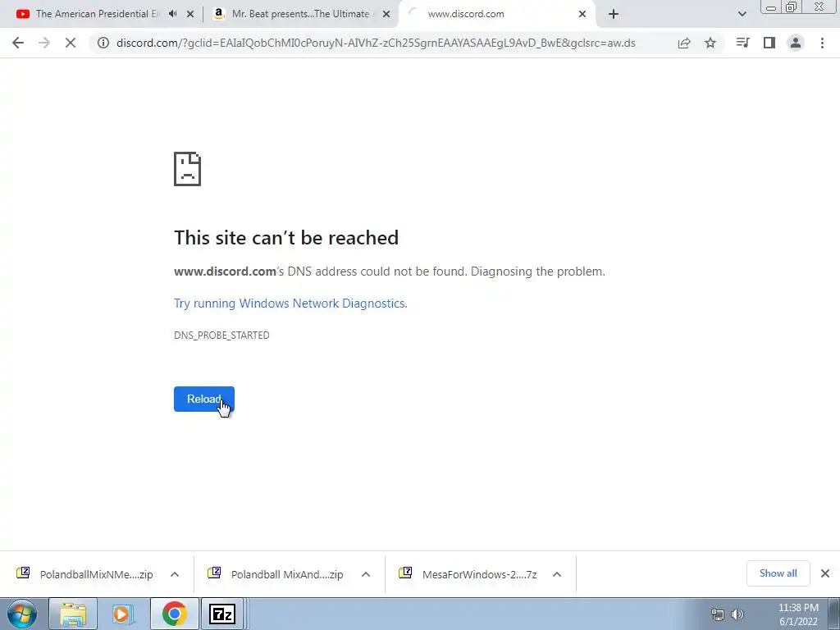The image size is (840, 630).
Task: Click Try running Windows Network Diagnostics link
Action: pyautogui.click(x=290, y=304)
